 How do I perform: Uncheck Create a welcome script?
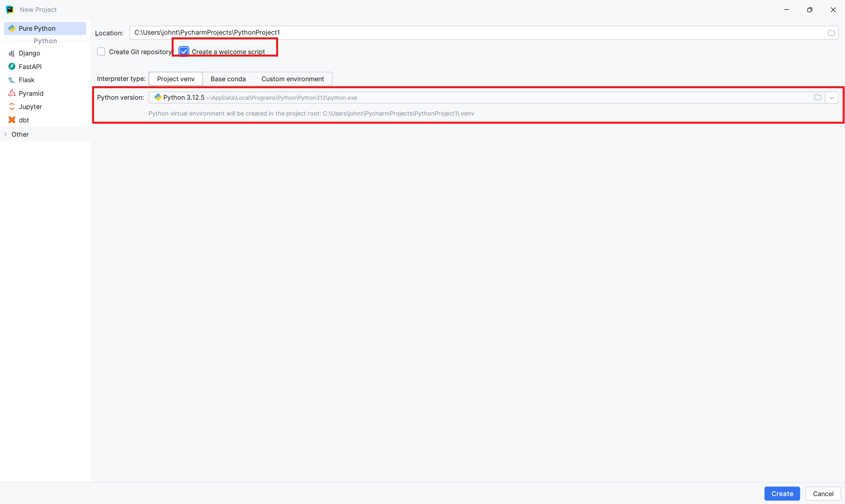(184, 51)
